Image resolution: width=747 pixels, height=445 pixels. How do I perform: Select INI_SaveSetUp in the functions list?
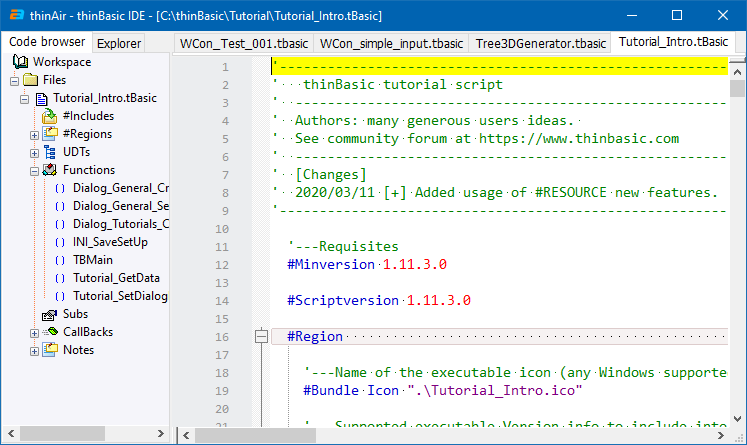click(110, 242)
